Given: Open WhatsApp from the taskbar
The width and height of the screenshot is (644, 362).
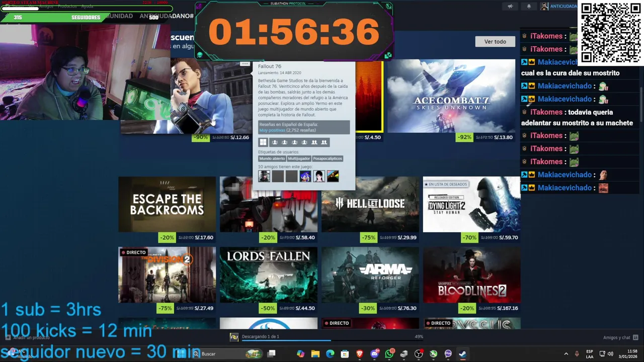Looking at the screenshot, I should [389, 354].
